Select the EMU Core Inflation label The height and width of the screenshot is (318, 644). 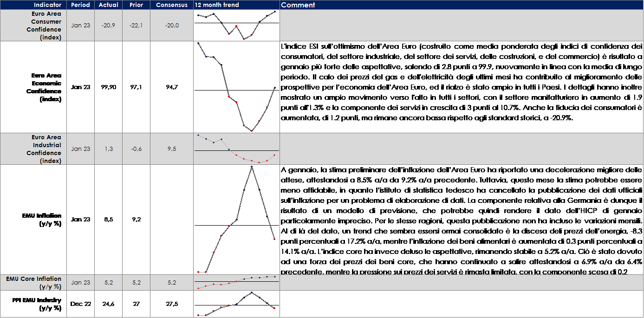34,283
